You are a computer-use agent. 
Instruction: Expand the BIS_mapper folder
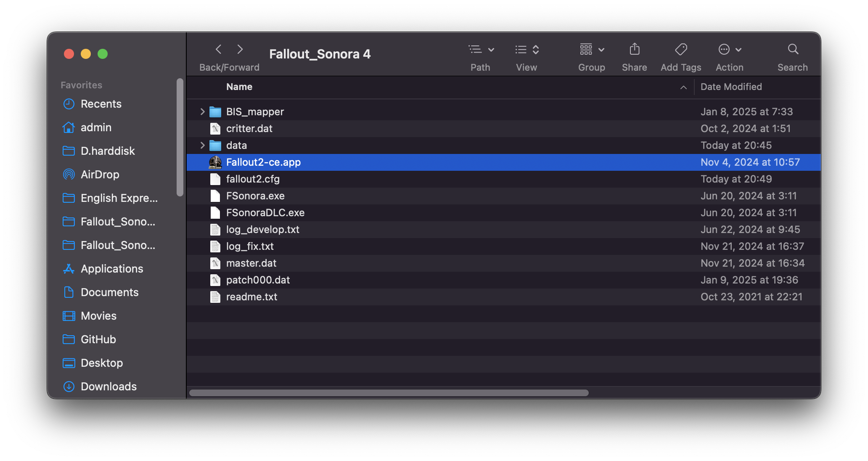click(x=202, y=112)
